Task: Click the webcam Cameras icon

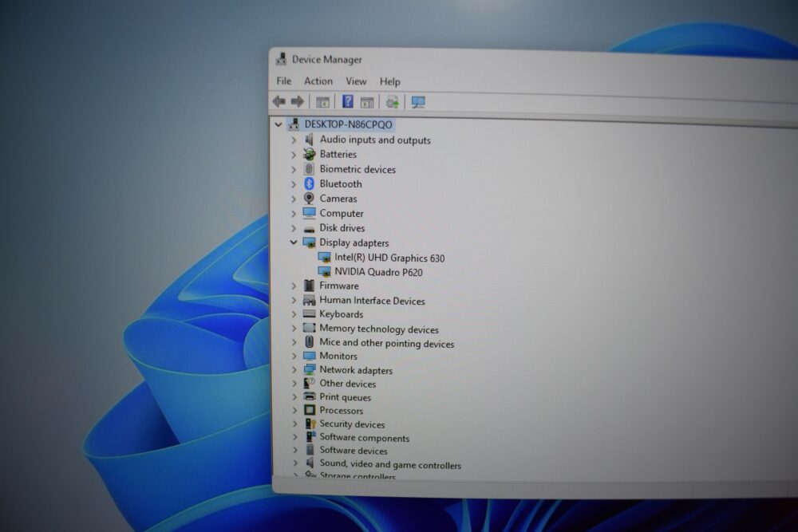Action: pyautogui.click(x=309, y=198)
